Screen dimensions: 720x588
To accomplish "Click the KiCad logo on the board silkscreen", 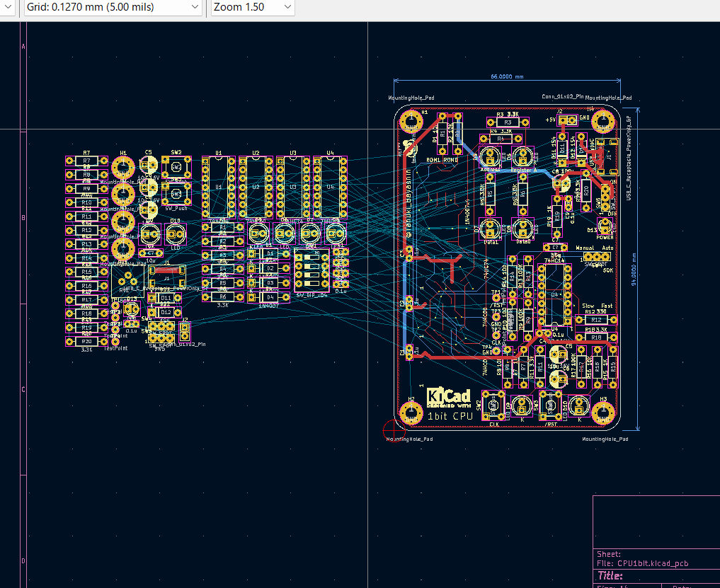I will click(449, 398).
